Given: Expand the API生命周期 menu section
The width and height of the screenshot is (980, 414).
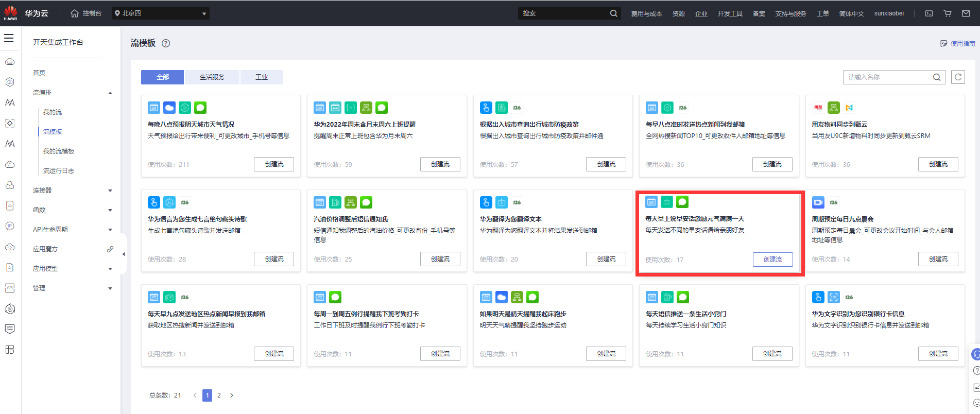Looking at the screenshot, I should point(110,230).
